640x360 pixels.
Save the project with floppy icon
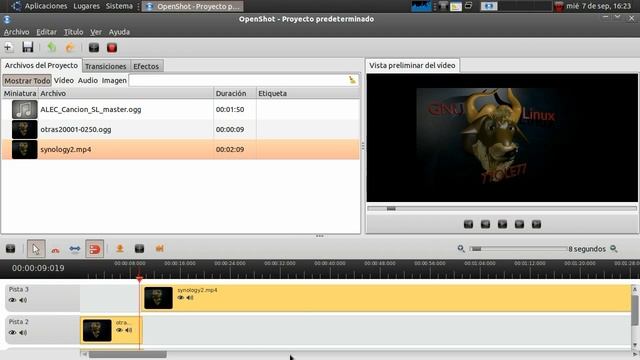point(27,47)
